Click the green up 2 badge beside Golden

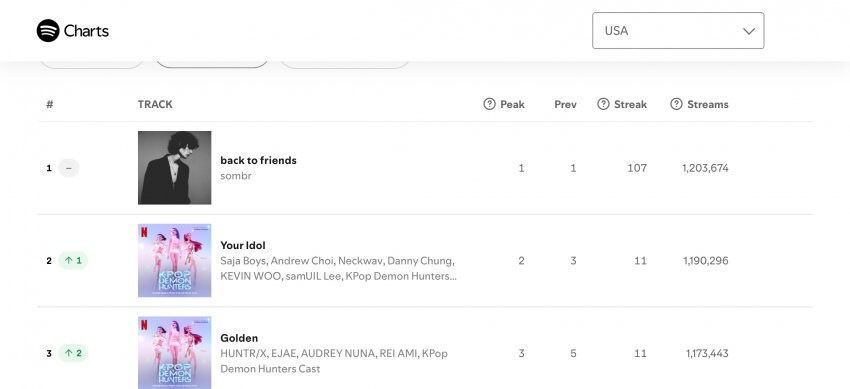coord(73,353)
